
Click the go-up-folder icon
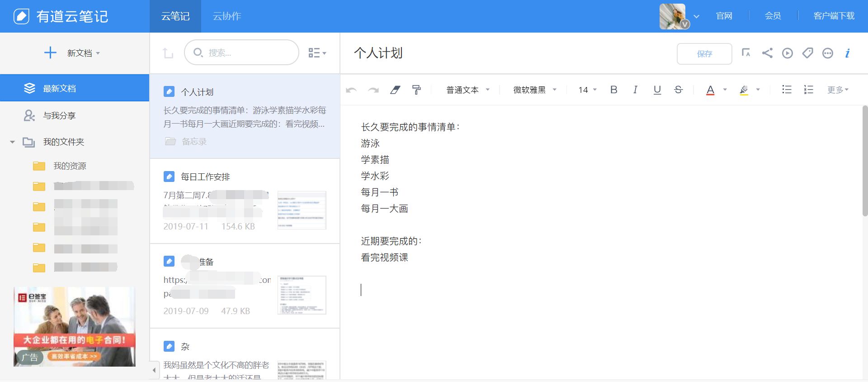pos(168,53)
